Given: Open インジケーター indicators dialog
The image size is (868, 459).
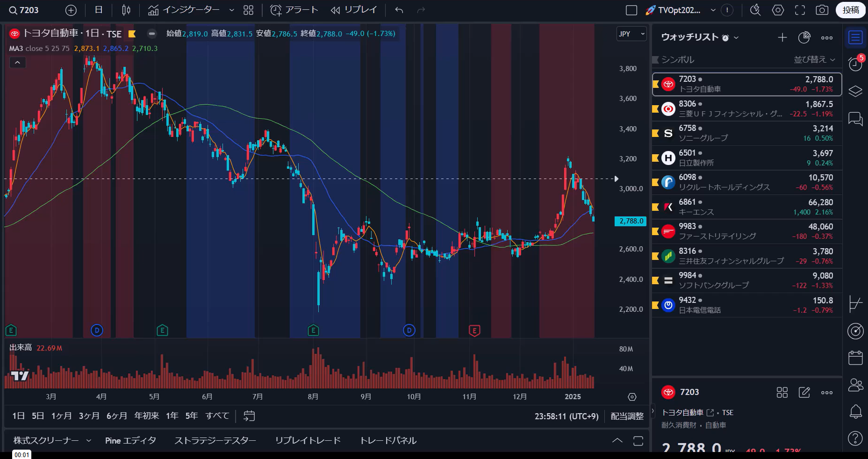Looking at the screenshot, I should coord(184,10).
